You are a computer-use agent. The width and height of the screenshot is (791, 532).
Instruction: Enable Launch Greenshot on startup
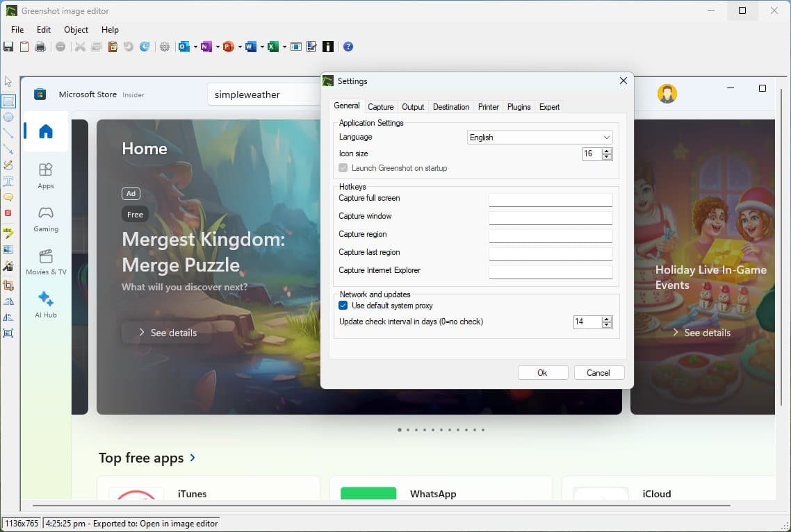(x=343, y=167)
